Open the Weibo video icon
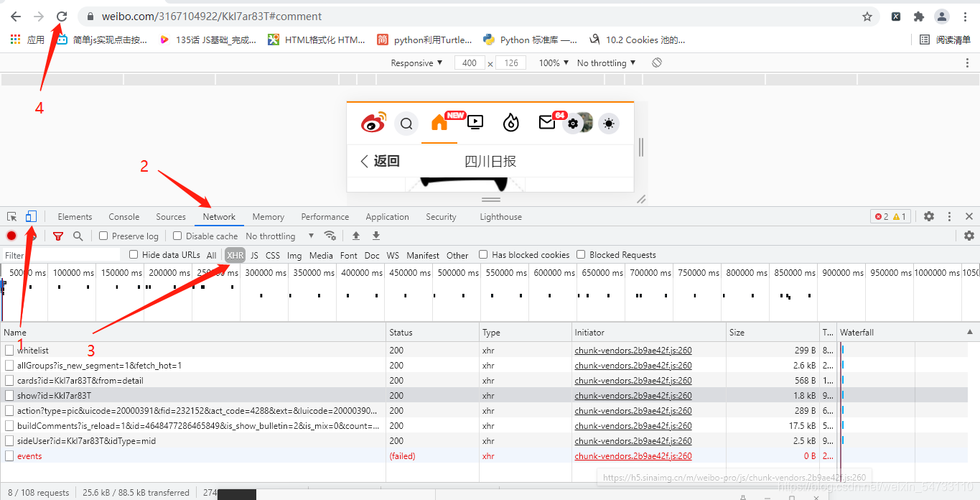The width and height of the screenshot is (980, 500). coord(475,123)
